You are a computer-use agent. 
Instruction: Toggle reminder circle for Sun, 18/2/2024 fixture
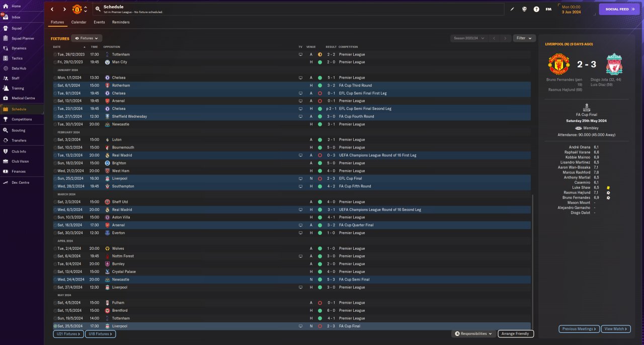55,163
